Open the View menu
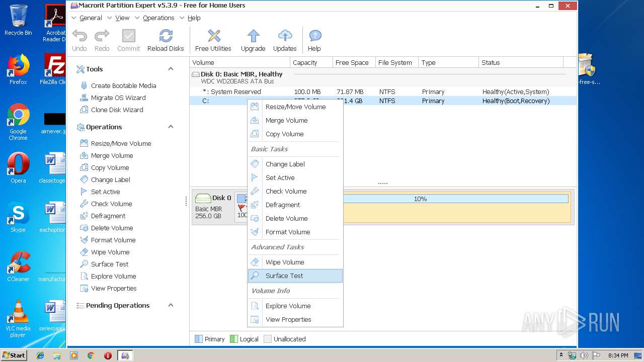Viewport: 644px width, 362px height. point(122,18)
